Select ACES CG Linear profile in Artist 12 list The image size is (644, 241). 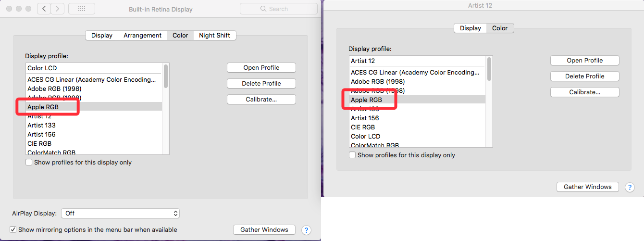click(x=417, y=72)
